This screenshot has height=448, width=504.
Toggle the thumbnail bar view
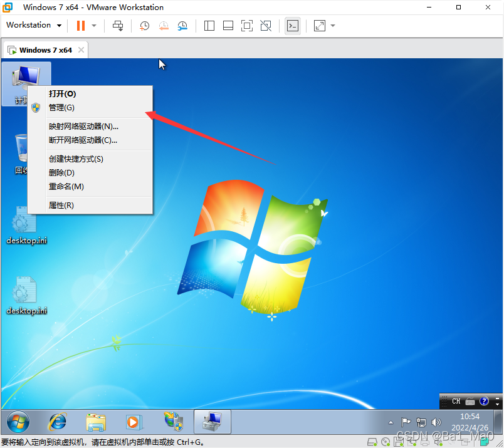pyautogui.click(x=228, y=26)
